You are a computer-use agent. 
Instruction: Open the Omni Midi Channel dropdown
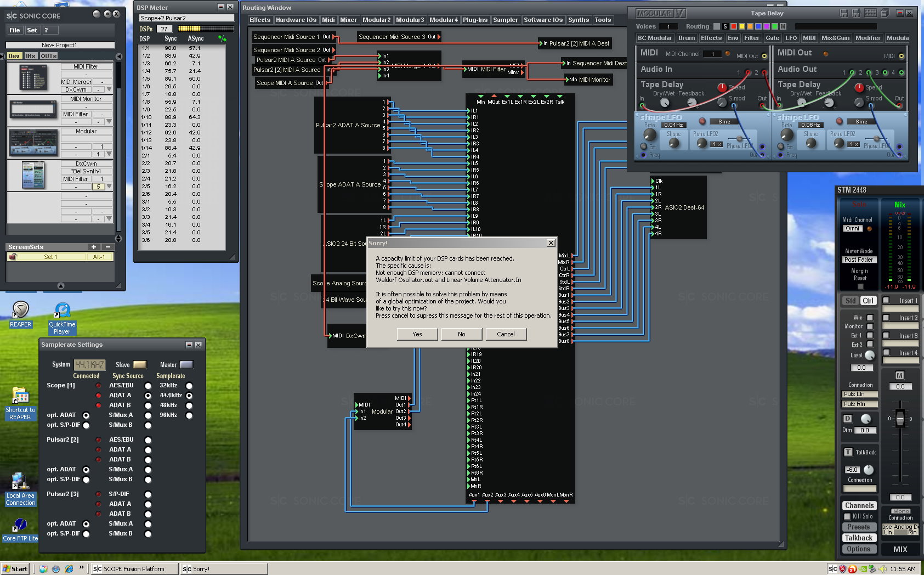852,228
